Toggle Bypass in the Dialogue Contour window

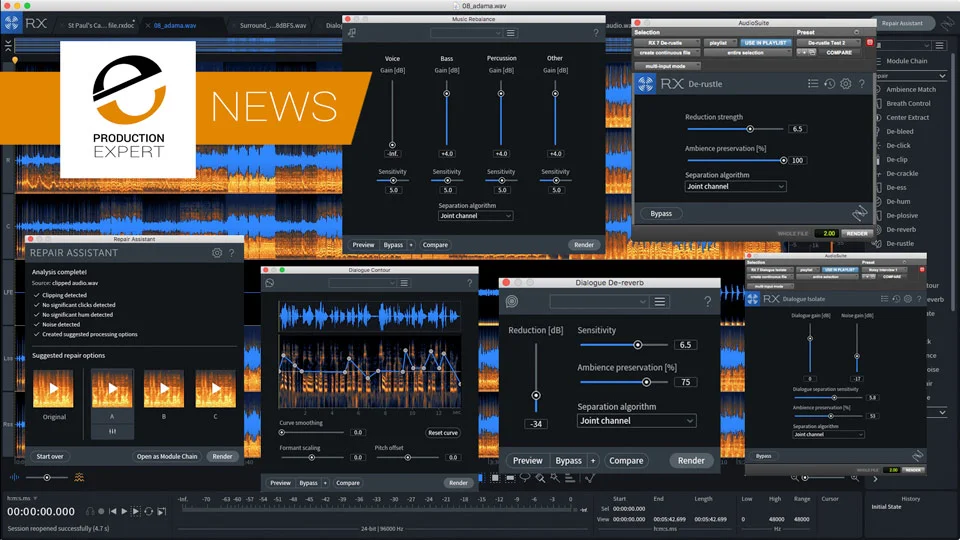[308, 483]
